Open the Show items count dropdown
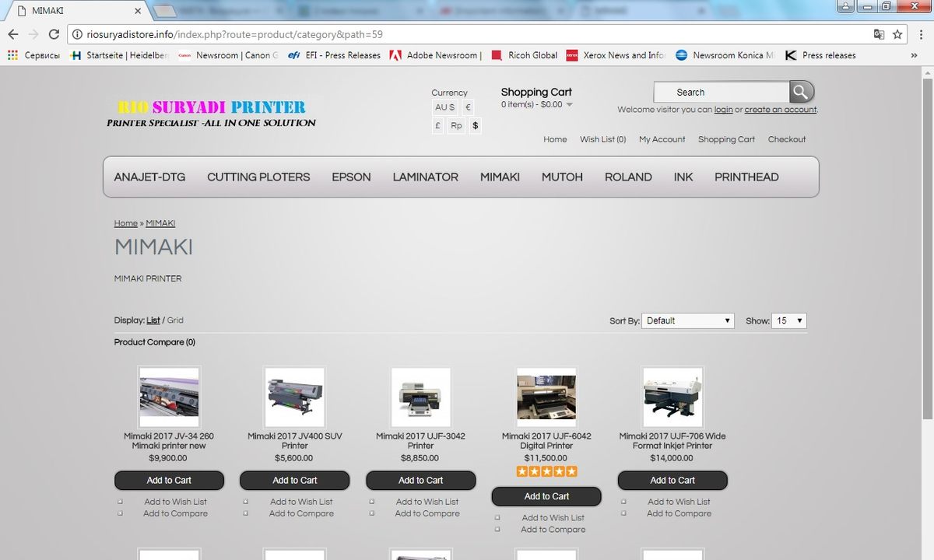 pos(788,320)
